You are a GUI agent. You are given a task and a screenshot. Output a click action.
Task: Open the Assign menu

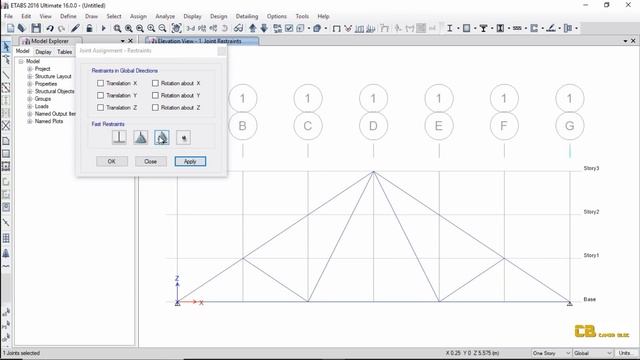point(138,16)
